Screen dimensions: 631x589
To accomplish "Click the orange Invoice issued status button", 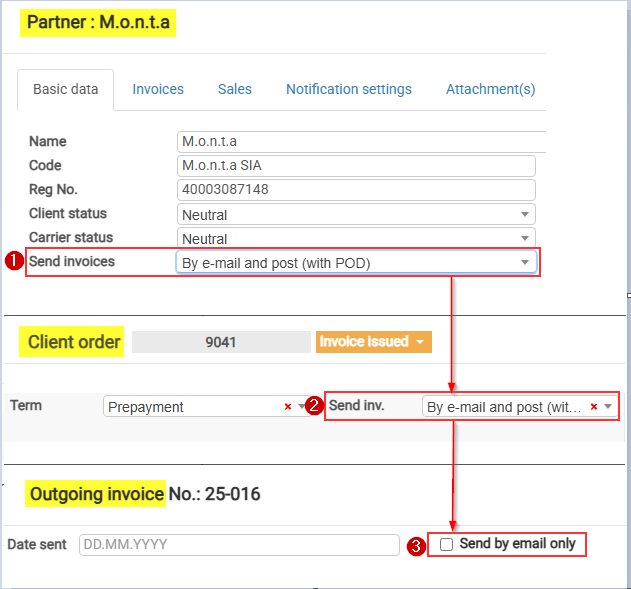I will click(x=373, y=342).
